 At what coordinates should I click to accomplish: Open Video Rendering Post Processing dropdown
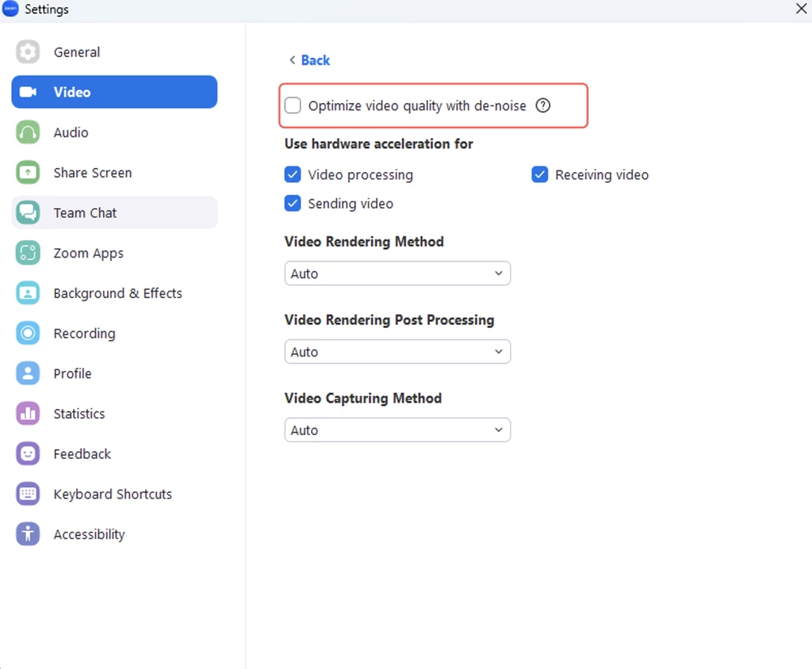(397, 352)
